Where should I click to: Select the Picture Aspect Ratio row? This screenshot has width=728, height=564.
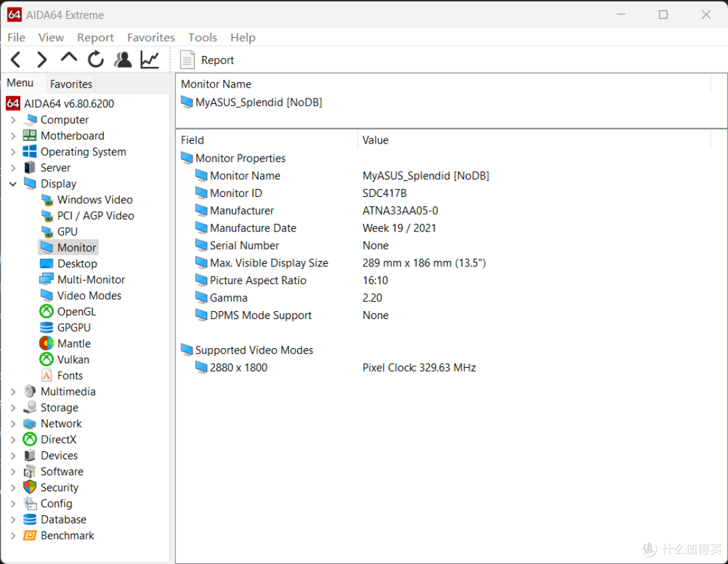click(446, 281)
